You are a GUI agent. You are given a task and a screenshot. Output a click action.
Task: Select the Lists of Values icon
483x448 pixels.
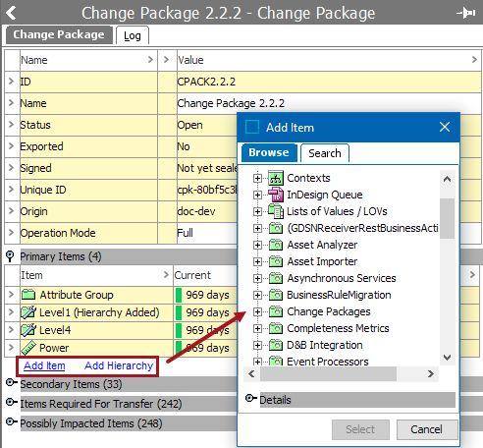click(276, 211)
